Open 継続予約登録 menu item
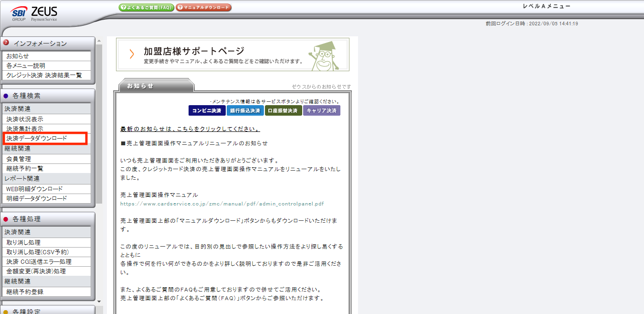This screenshot has height=314, width=644. pyautogui.click(x=46, y=292)
